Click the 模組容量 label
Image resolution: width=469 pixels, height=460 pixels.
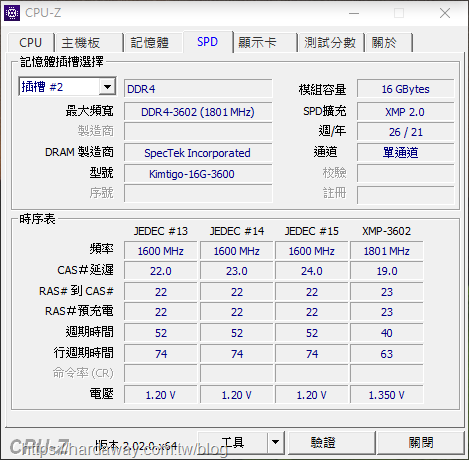[x=322, y=89]
